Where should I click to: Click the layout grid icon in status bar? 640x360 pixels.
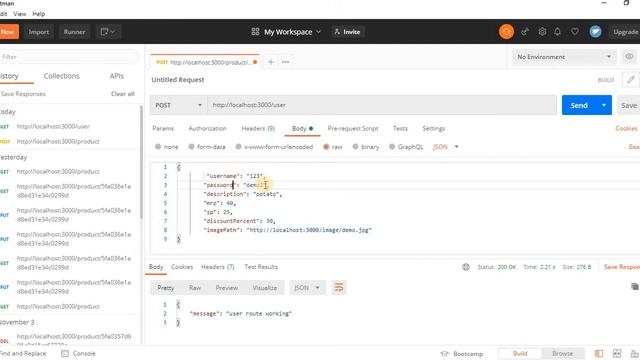pos(617,353)
